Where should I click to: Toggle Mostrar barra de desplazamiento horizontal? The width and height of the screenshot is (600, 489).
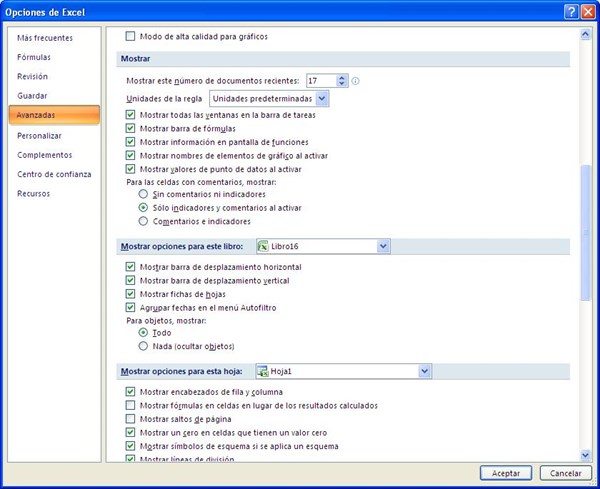[130, 267]
